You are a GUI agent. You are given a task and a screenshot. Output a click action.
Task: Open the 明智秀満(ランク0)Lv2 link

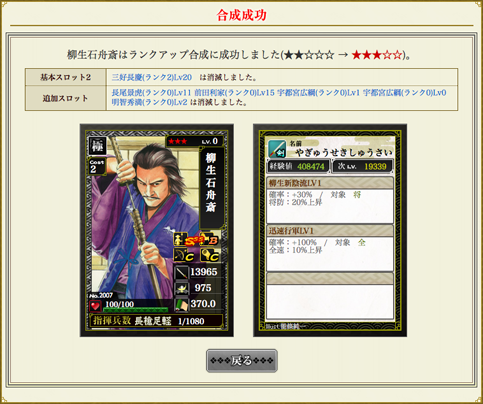149,102
